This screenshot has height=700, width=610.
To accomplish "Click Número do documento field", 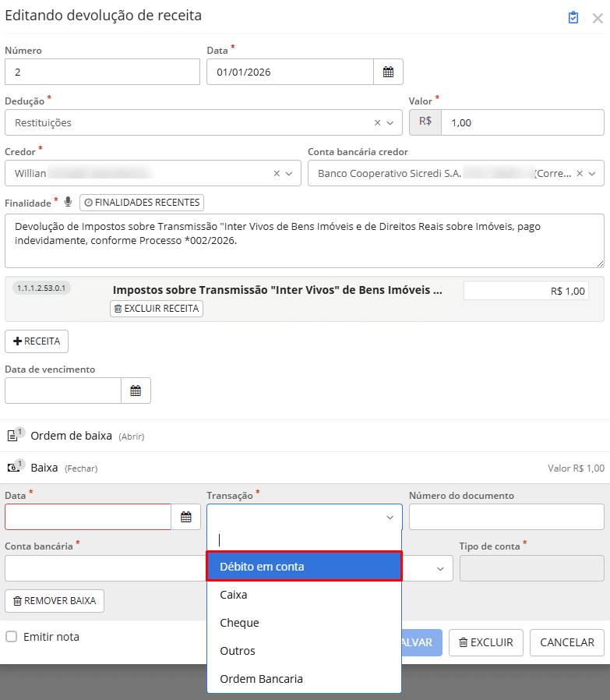I will 506,517.
